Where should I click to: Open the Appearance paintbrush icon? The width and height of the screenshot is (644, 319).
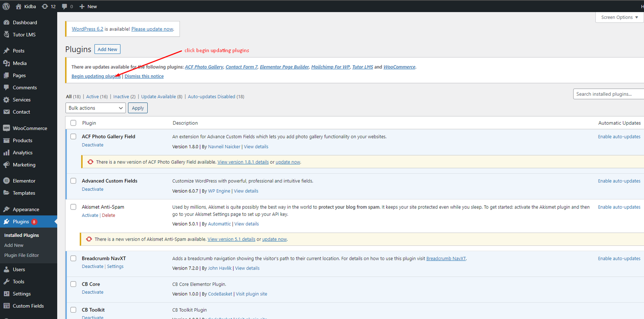pyautogui.click(x=6, y=210)
